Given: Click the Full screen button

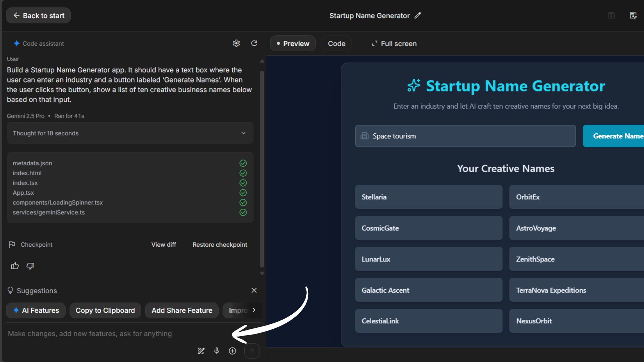Looking at the screenshot, I should coord(394,44).
